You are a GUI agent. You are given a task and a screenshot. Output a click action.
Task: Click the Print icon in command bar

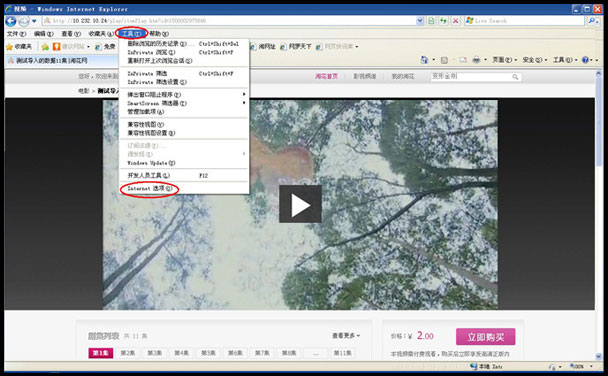coord(476,60)
